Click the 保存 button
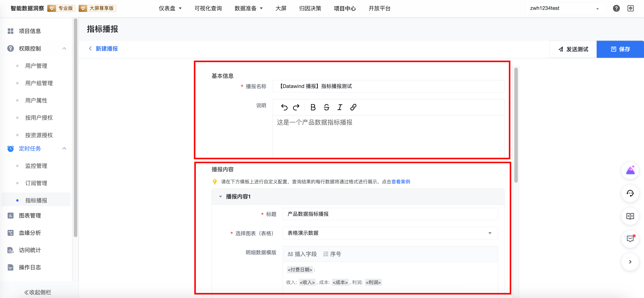Image resolution: width=644 pixels, height=298 pixels. (x=620, y=49)
